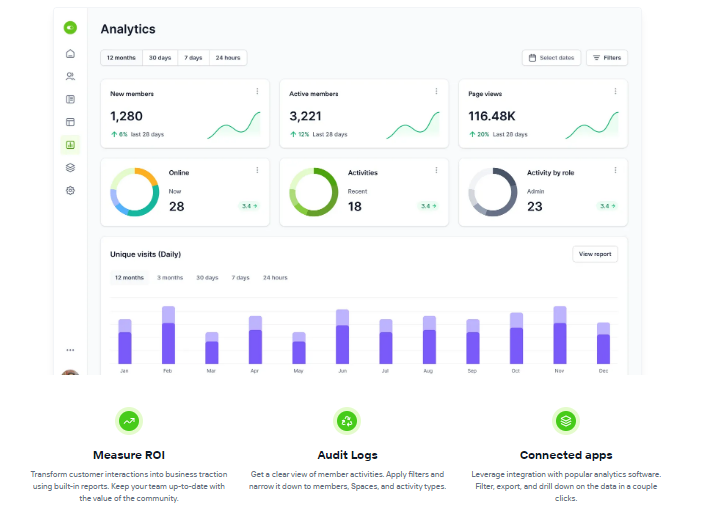701x521 pixels.
Task: Select the 30 days range at top
Action: coord(160,58)
